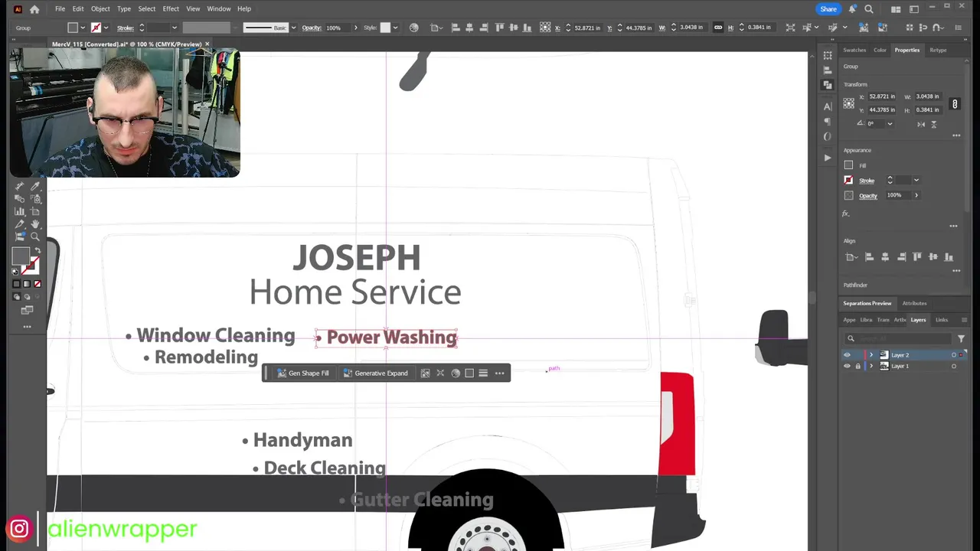Click Layer 1 target circle
The width and height of the screenshot is (980, 551).
click(954, 367)
